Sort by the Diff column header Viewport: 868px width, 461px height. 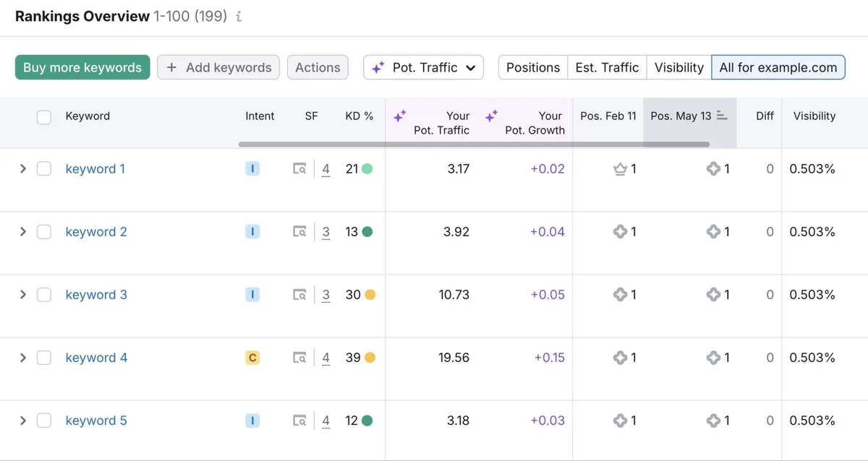tap(765, 116)
